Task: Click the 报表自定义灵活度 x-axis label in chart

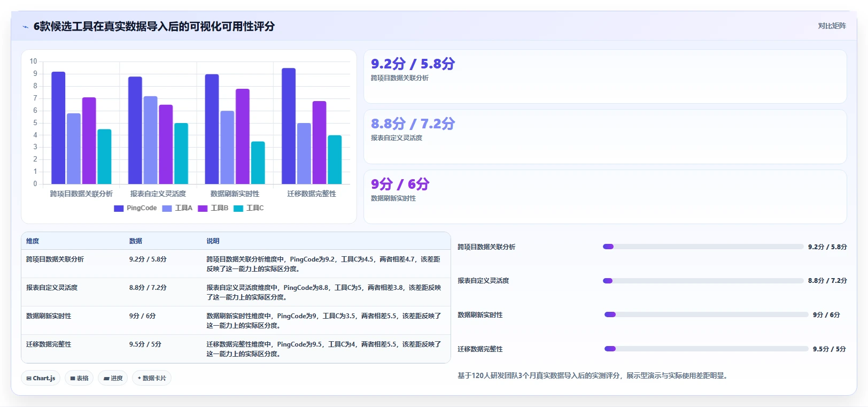Action: click(x=158, y=194)
